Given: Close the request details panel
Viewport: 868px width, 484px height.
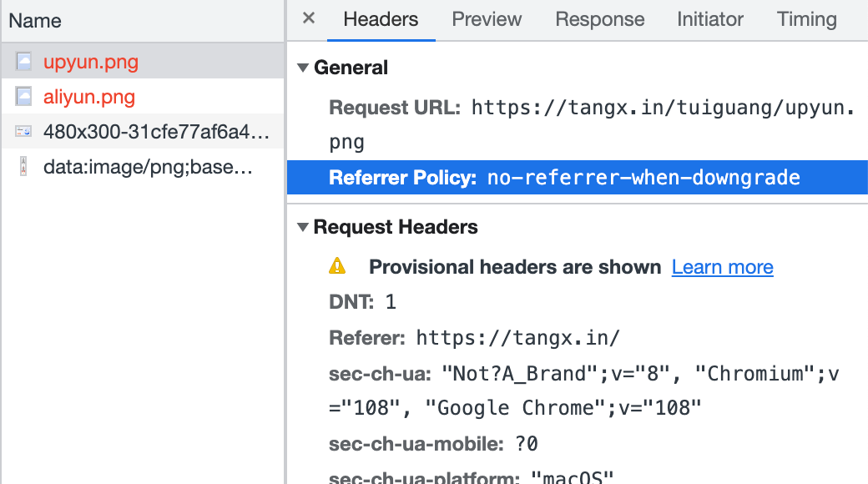Looking at the screenshot, I should pos(309,18).
